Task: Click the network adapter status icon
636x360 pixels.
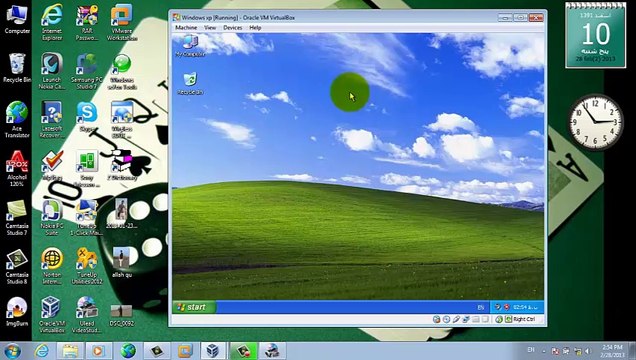Action: [466, 319]
